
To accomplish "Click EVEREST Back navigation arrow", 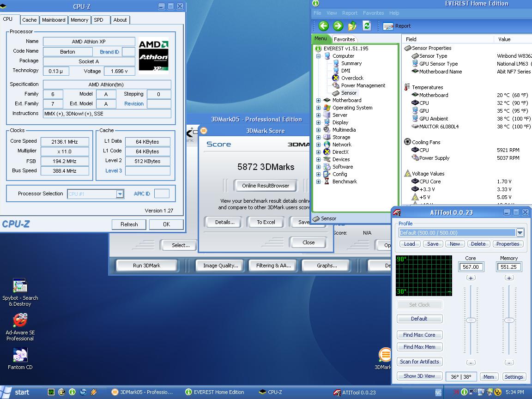I will pyautogui.click(x=324, y=26).
